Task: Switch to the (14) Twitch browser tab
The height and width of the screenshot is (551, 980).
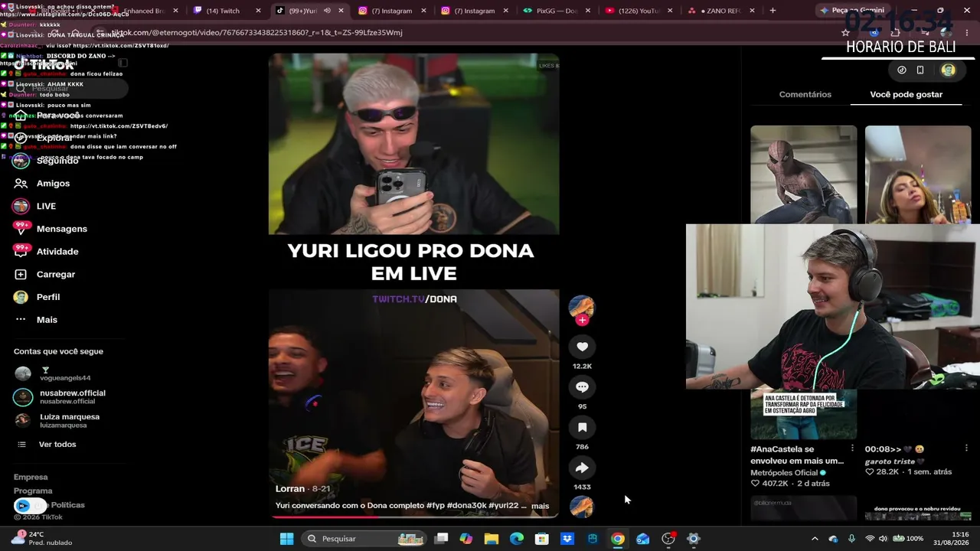Action: (224, 11)
